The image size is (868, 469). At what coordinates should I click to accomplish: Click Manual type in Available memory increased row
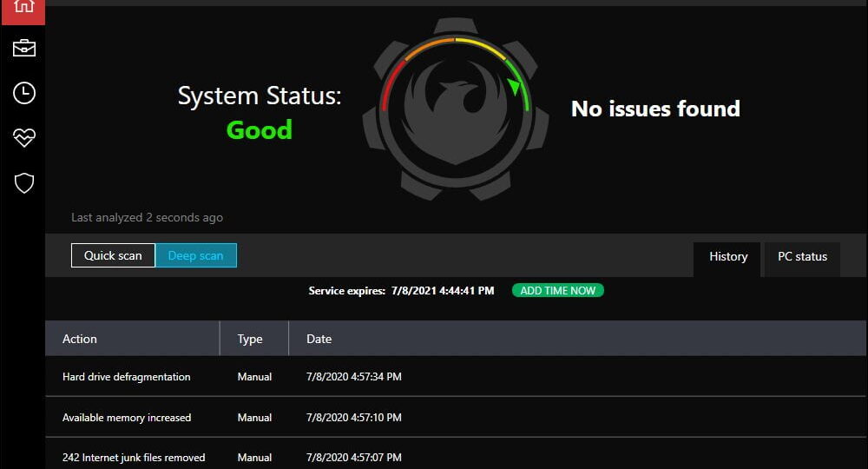tap(254, 418)
